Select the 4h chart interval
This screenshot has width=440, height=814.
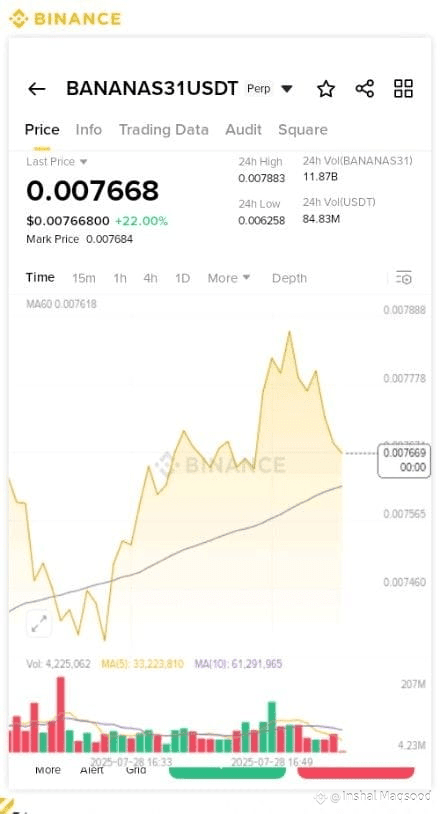pos(150,278)
